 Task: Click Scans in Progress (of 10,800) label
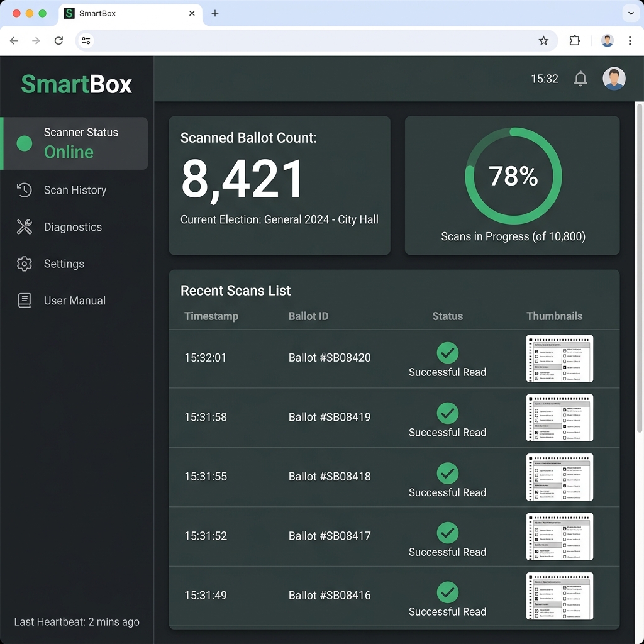[513, 236]
